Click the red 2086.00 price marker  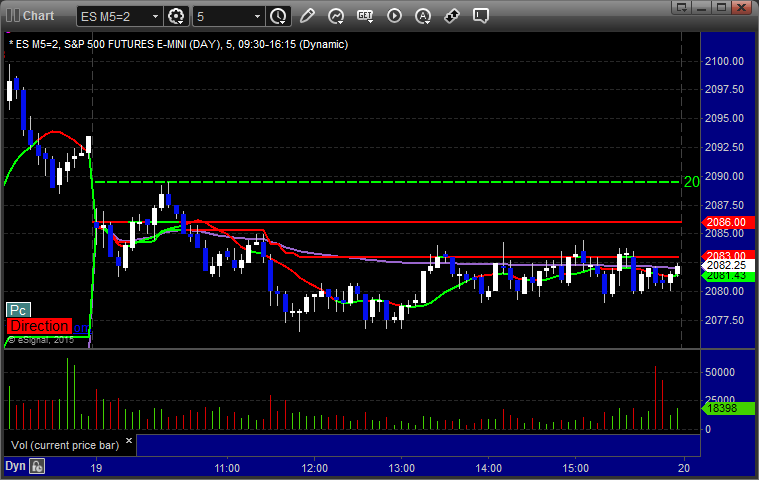click(x=728, y=222)
